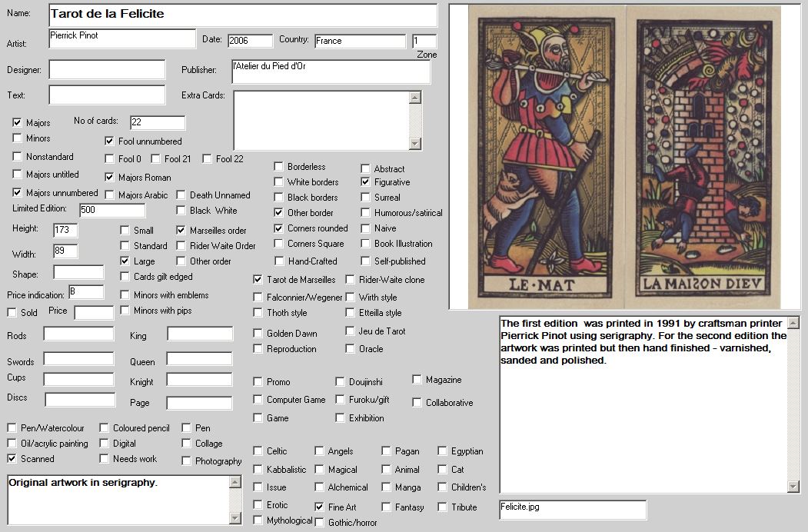This screenshot has height=532, width=808.
Task: Click the up arrow of artwork notes scrollbar
Action: click(235, 482)
